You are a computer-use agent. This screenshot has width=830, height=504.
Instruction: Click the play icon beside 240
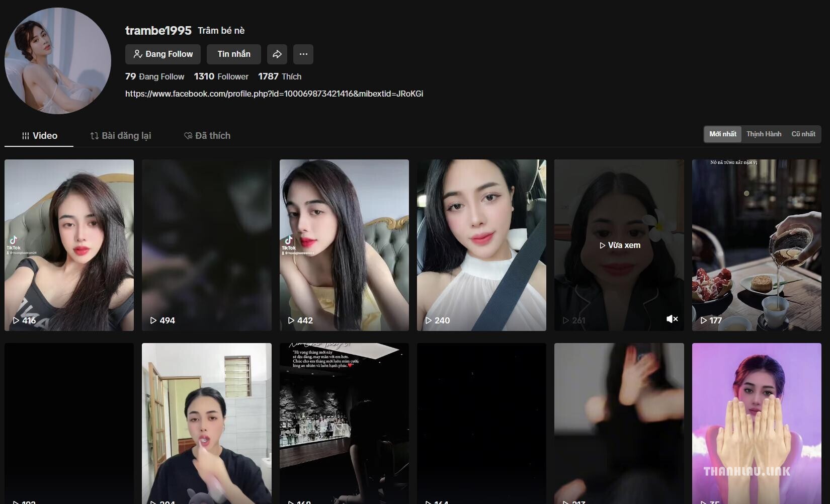click(x=429, y=320)
